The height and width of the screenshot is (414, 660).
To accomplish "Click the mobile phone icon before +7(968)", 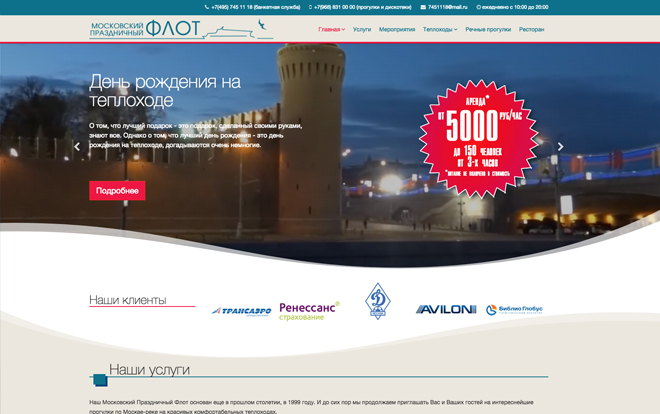I will (310, 7).
